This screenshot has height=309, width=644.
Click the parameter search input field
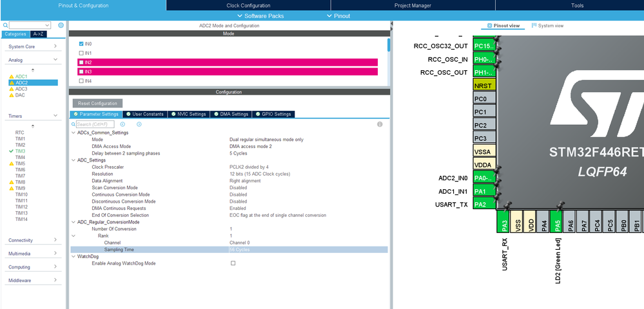[x=95, y=124]
